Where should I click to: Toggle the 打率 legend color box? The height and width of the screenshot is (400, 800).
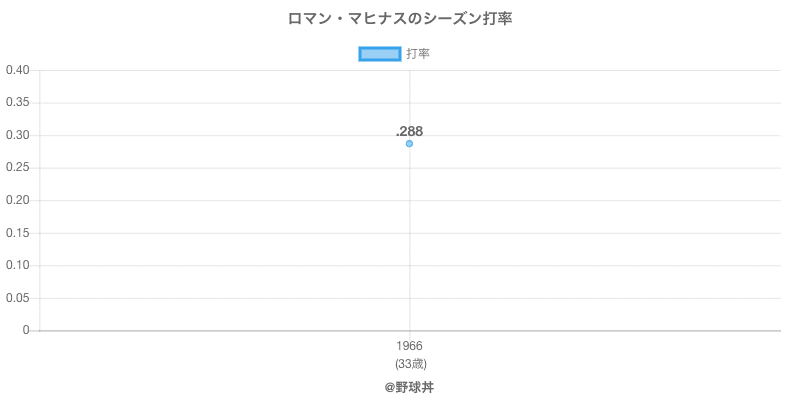pyautogui.click(x=379, y=54)
